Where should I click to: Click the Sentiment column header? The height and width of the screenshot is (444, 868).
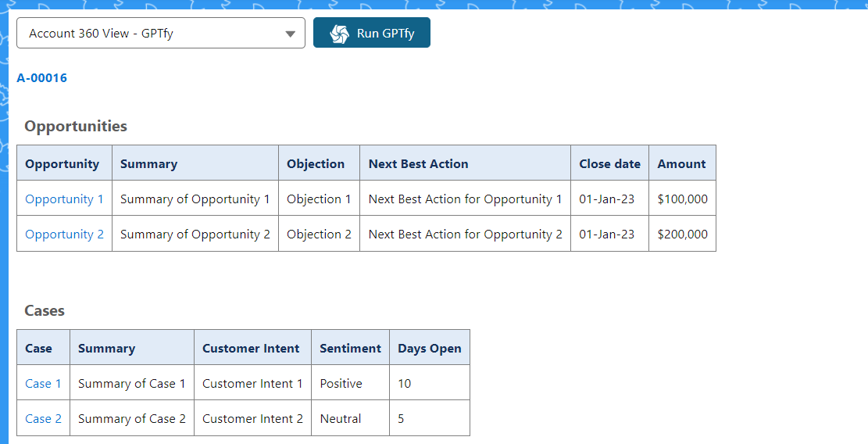point(350,349)
